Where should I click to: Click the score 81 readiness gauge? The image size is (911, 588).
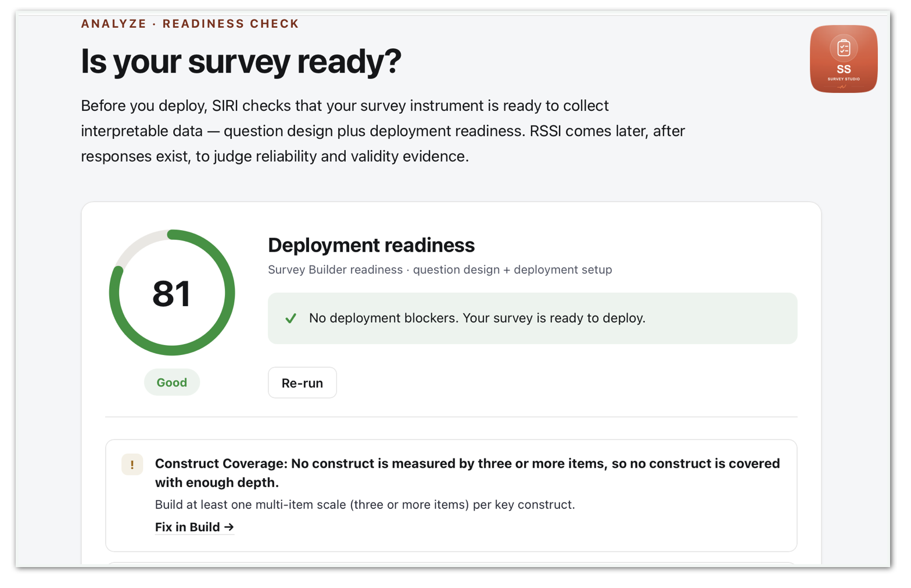coord(172,293)
